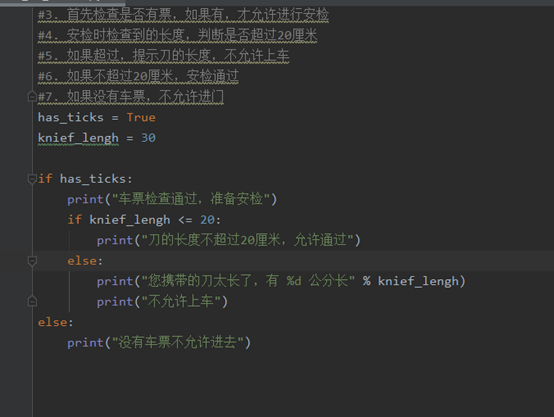Click the comment line starting with #3
Viewport: 554px width, 417px height.
[183, 15]
